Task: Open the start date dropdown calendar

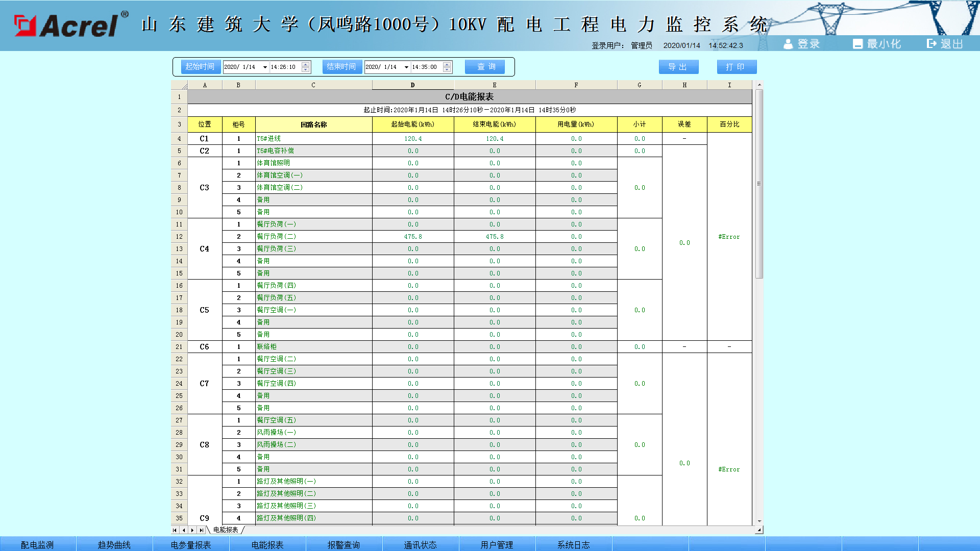Action: (265, 67)
